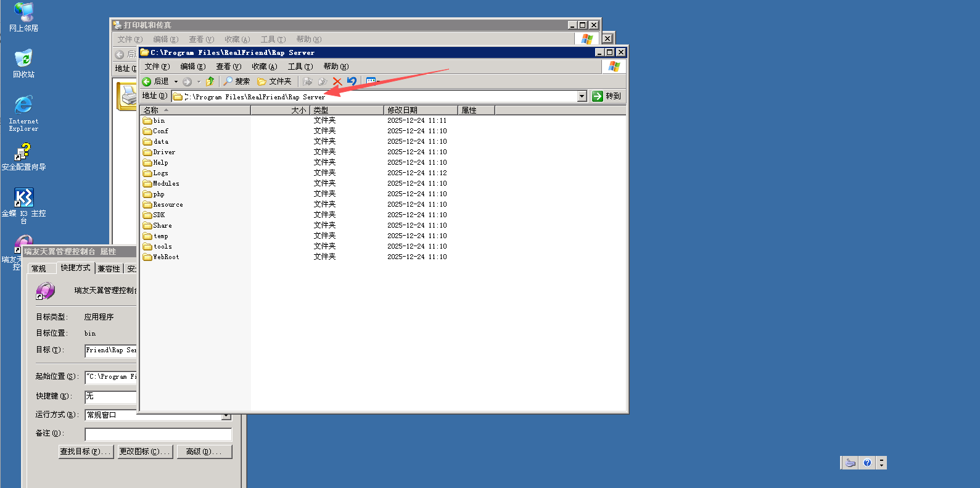Select the Resource folder icon

147,205
